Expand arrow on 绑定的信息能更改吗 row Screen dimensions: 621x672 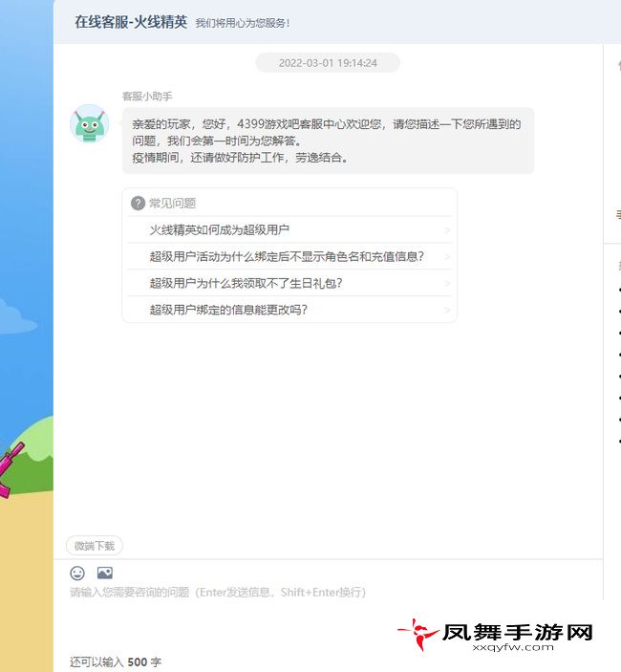pos(447,311)
